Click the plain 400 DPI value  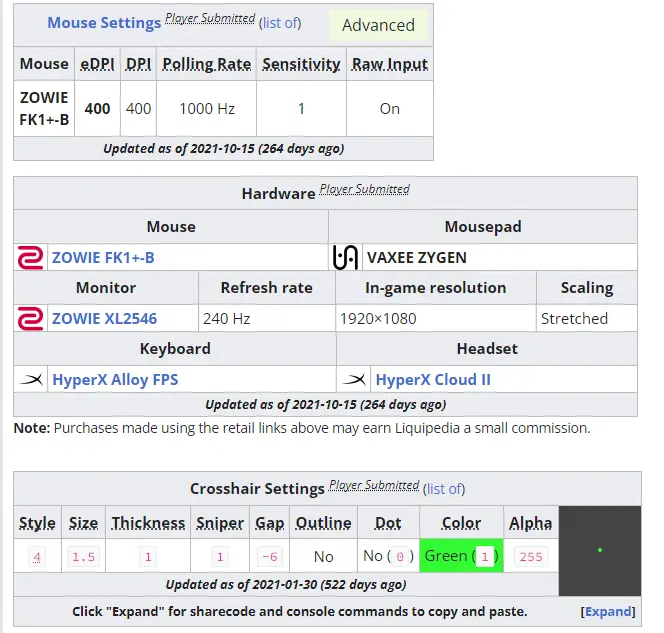pyautogui.click(x=138, y=109)
